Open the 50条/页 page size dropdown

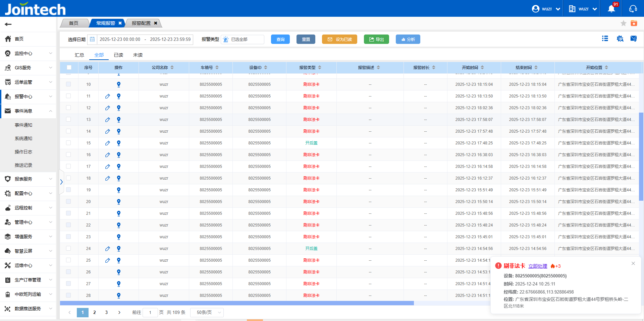pyautogui.click(x=207, y=312)
